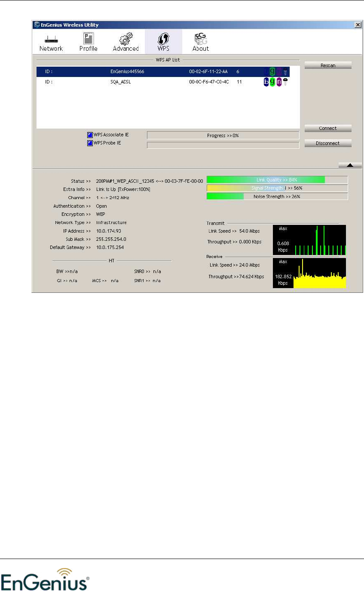Click the WPS Progress 0% bar
364x593 pixels.
[223, 135]
